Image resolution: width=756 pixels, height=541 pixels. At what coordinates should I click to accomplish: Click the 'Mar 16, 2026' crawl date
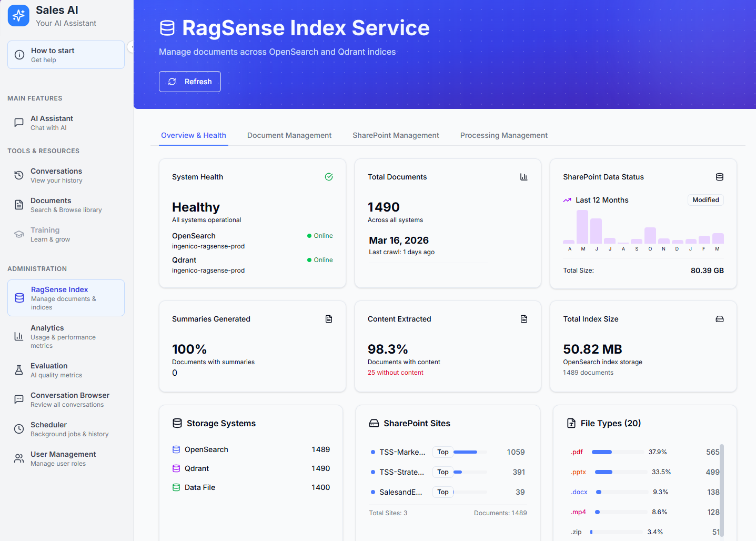(x=399, y=241)
